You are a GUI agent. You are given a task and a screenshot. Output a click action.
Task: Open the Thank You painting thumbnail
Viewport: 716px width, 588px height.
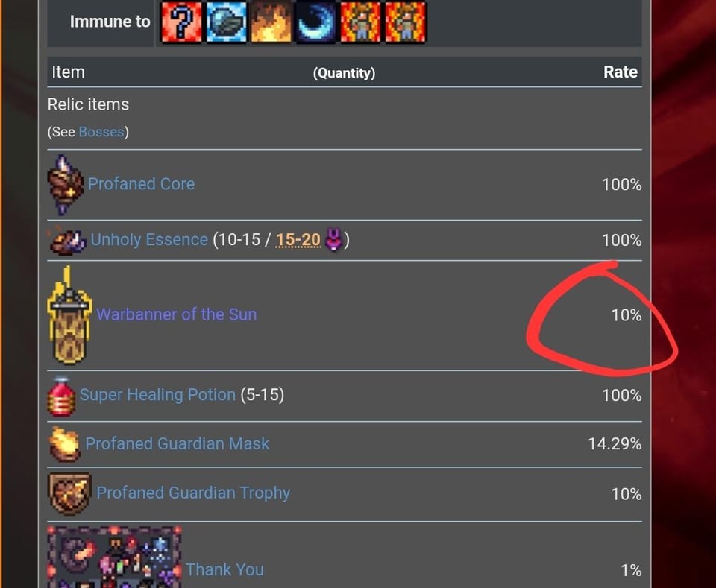pos(114,557)
